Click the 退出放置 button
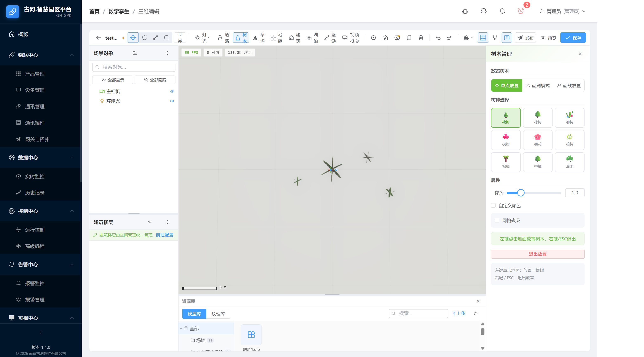This screenshot has width=644, height=357. tap(537, 254)
